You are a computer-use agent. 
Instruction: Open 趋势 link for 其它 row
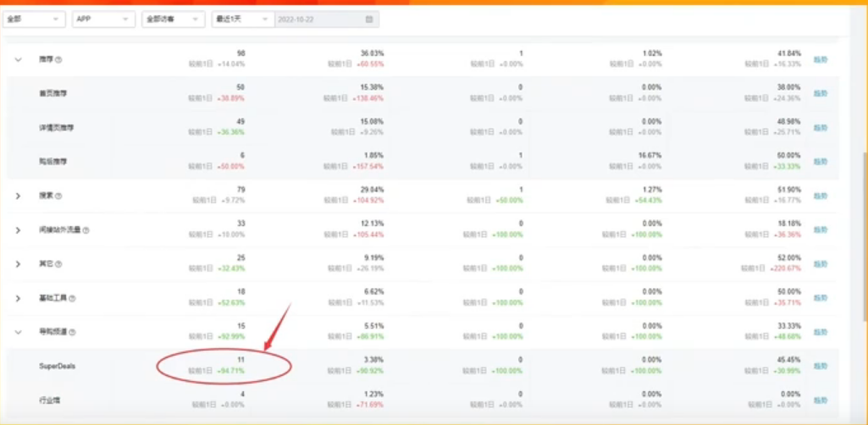(x=821, y=264)
